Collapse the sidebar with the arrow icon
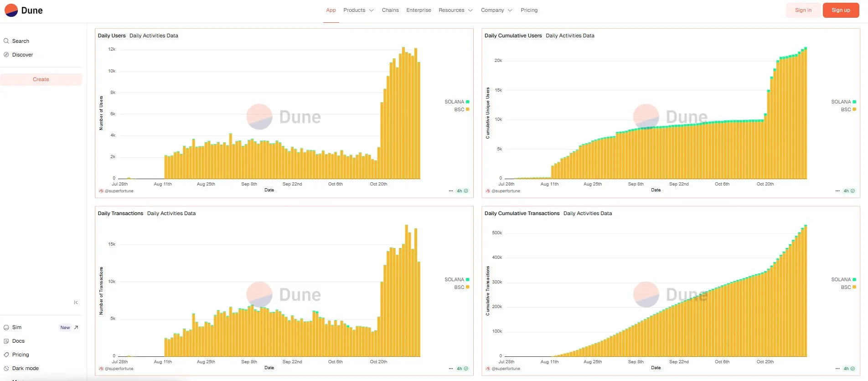Screen dimensions: 868x381 (x=76, y=303)
